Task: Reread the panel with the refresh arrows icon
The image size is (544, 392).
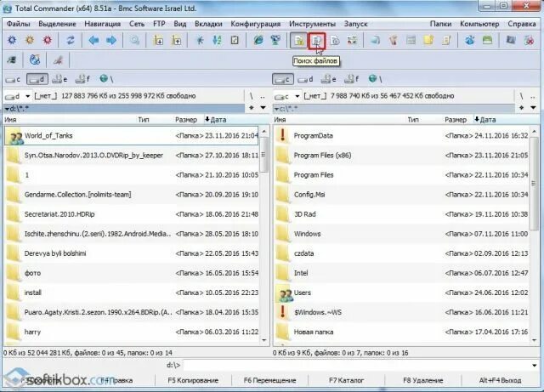Action: tap(71, 40)
